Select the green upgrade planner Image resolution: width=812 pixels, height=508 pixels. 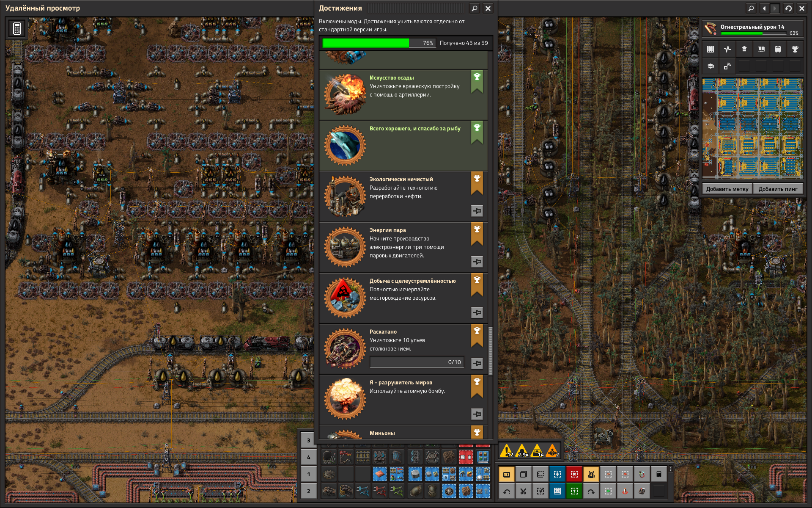coord(574,491)
